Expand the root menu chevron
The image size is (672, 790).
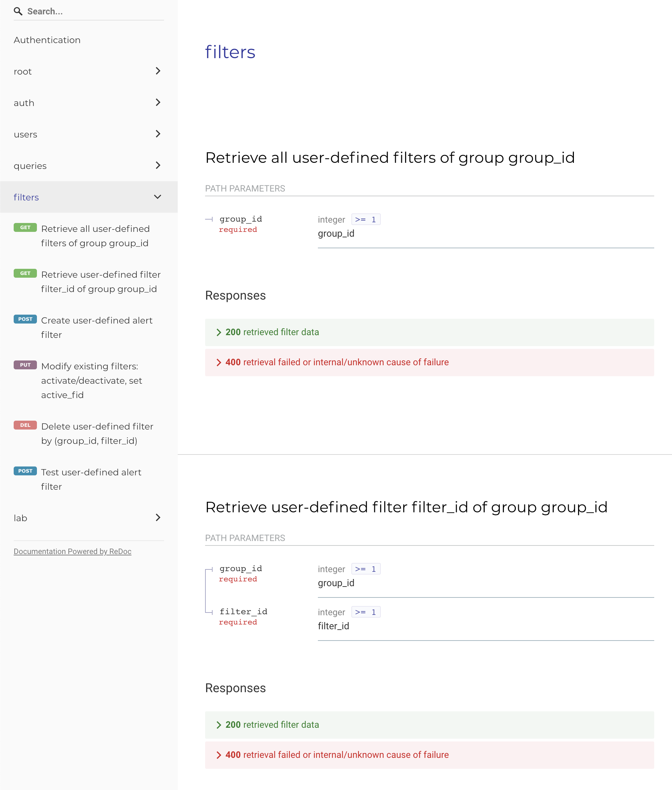(158, 71)
